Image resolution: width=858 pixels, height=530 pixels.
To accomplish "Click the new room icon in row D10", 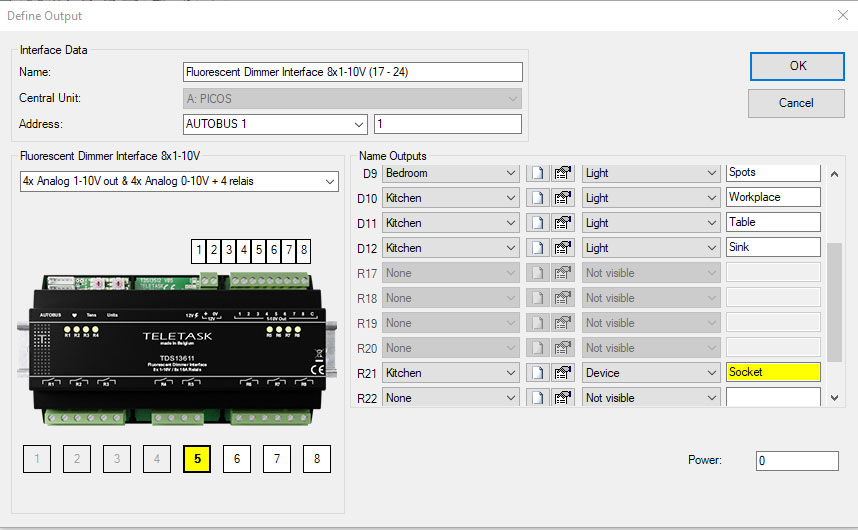I will (x=537, y=198).
